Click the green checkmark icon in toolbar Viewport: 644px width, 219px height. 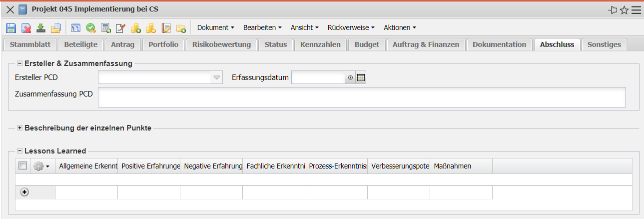coord(91,28)
